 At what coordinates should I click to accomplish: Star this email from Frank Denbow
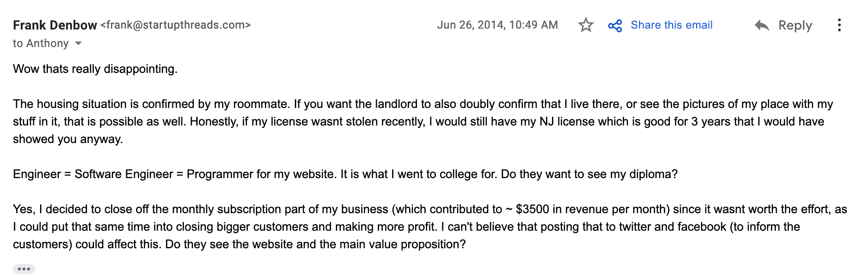(x=586, y=25)
